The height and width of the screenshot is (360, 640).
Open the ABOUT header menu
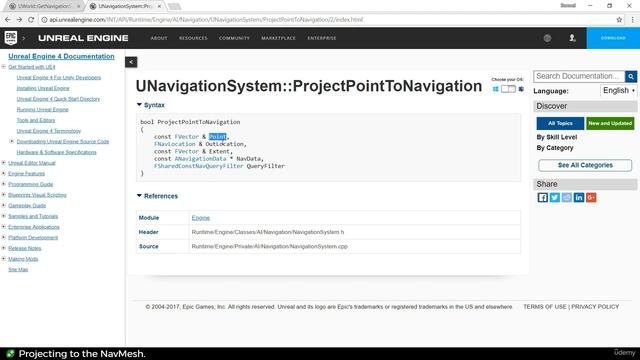[x=159, y=38]
